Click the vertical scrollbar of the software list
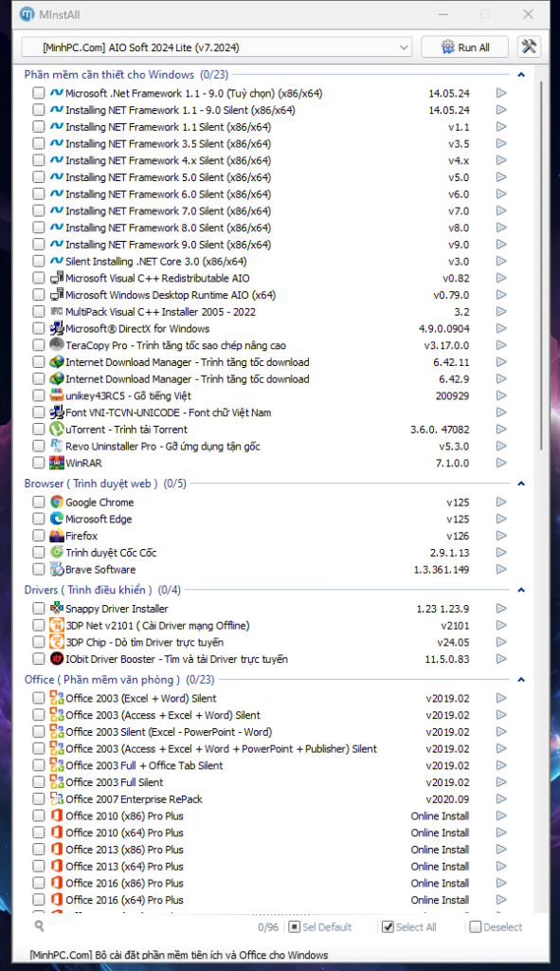Viewport: 560px width, 971px height. (x=541, y=266)
